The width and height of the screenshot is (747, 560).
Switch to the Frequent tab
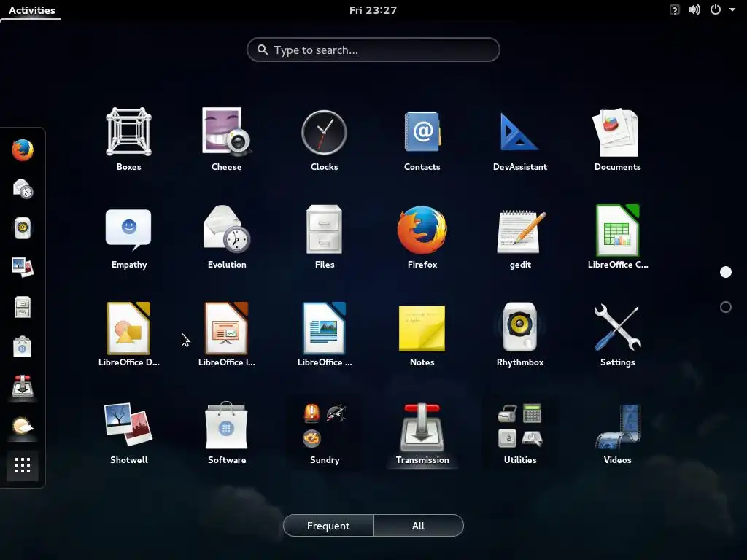coord(328,526)
